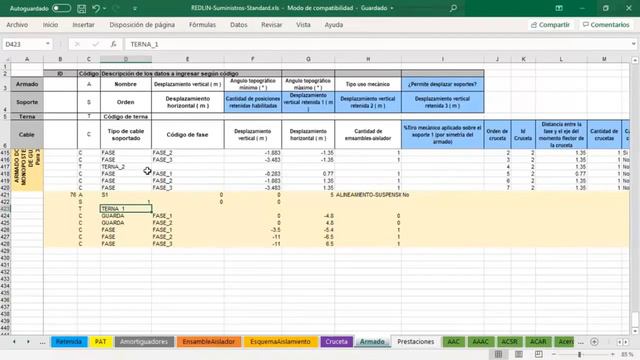Image resolution: width=640 pixels, height=360 pixels.
Task: Click the Redo arrow icon
Action: 117,8
